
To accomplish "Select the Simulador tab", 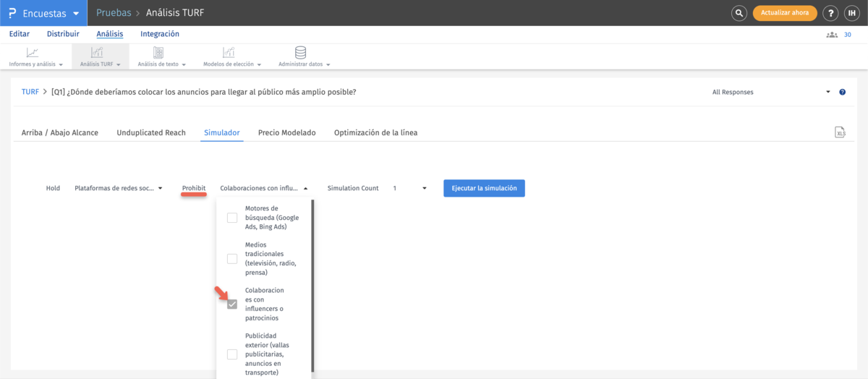I will pos(222,133).
